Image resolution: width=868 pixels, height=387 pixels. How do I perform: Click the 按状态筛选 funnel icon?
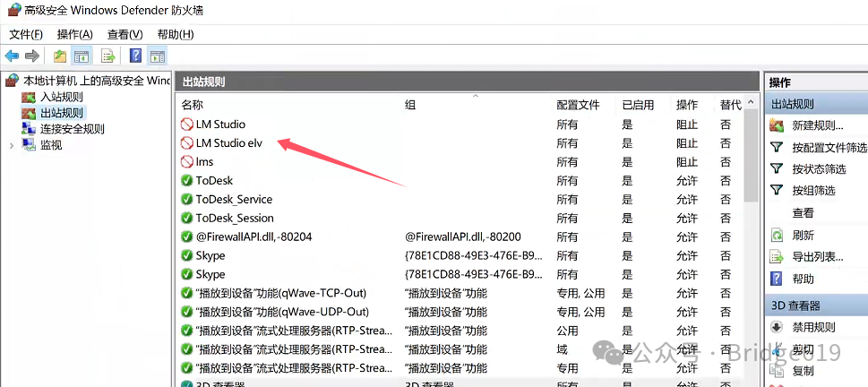click(778, 168)
